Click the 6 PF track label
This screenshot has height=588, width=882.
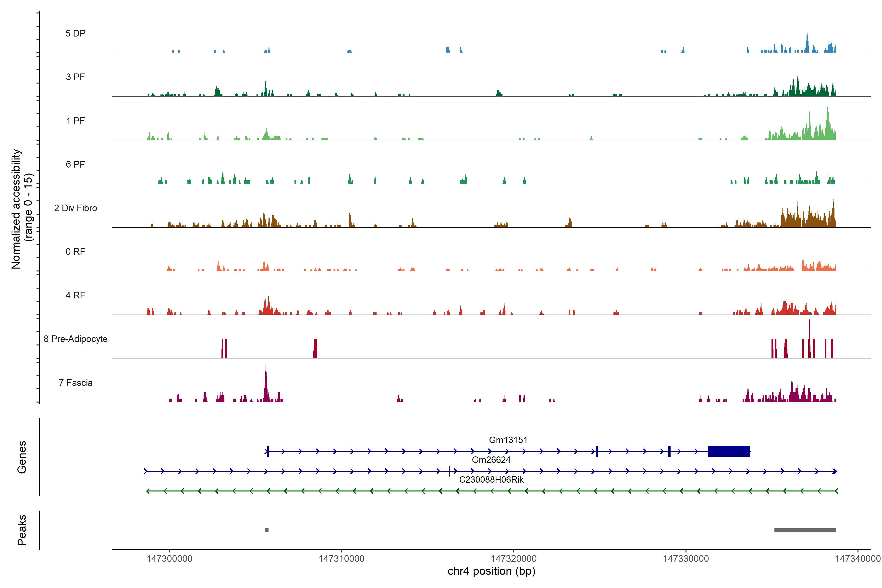pyautogui.click(x=75, y=164)
